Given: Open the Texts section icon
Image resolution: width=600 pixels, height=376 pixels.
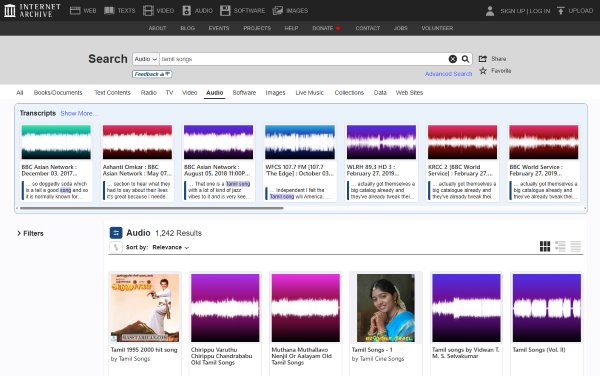Looking at the screenshot, I should coord(109,11).
